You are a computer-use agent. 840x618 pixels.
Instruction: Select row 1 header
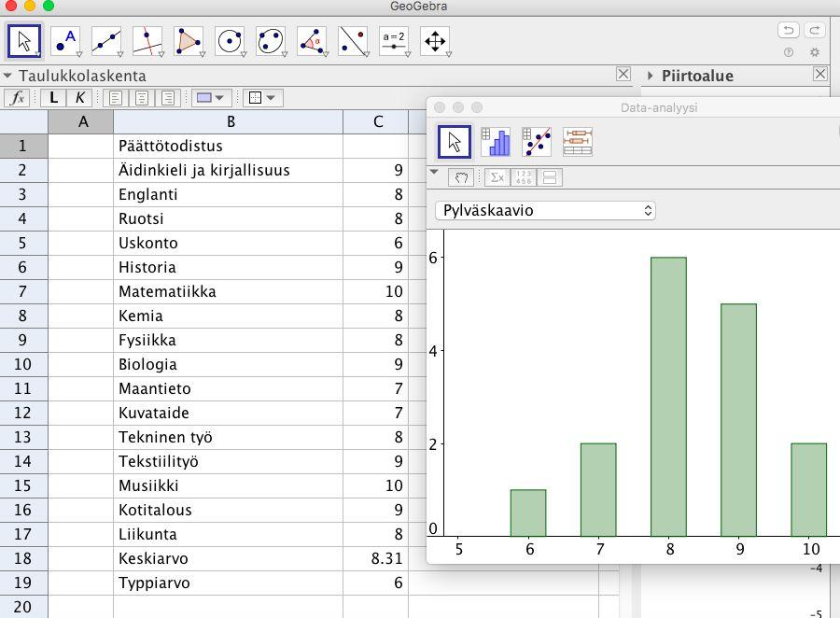click(24, 146)
